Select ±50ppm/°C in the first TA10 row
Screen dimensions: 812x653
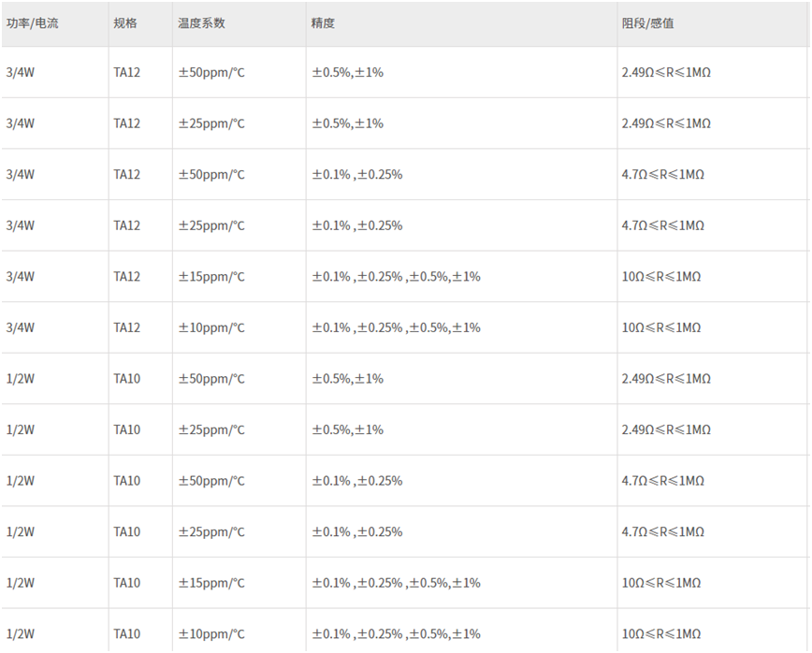click(x=211, y=379)
